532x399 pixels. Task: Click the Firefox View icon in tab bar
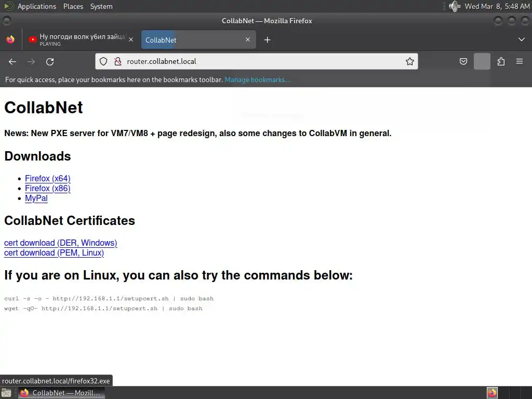click(10, 39)
